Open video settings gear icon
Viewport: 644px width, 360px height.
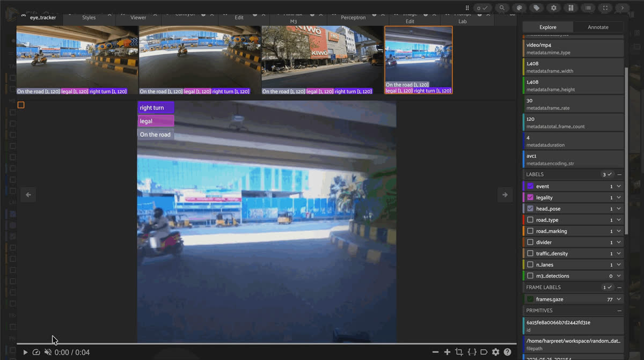(495, 352)
